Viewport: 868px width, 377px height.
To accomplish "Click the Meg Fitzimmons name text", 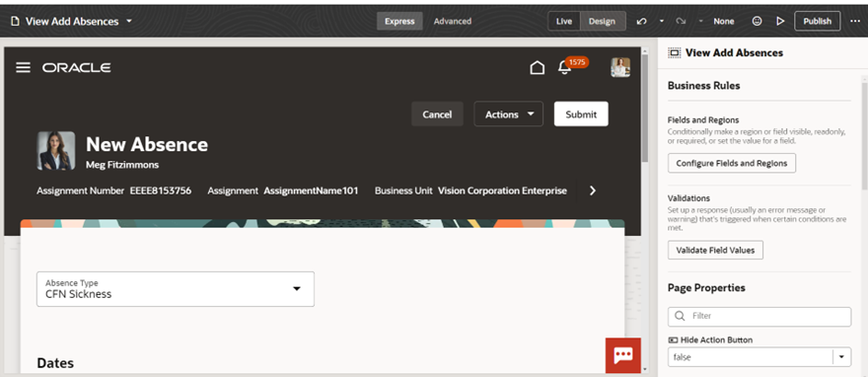I will 122,165.
